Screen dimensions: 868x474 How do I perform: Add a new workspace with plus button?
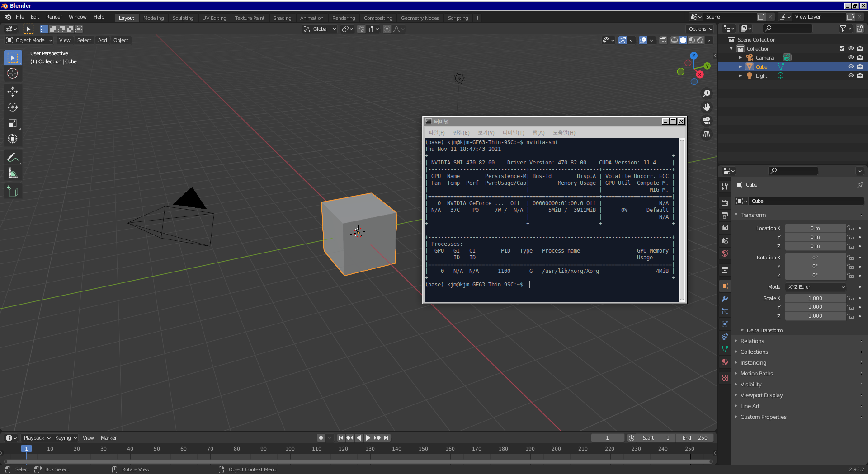477,18
